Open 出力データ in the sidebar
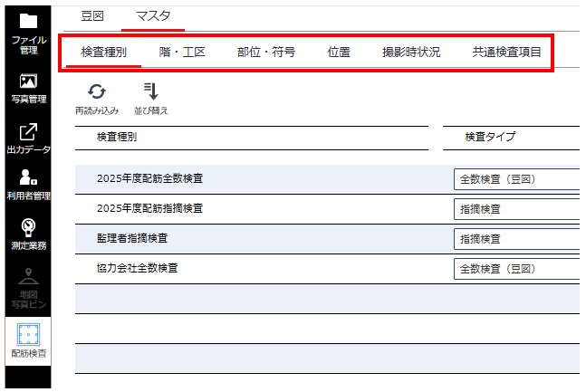 click(x=28, y=139)
